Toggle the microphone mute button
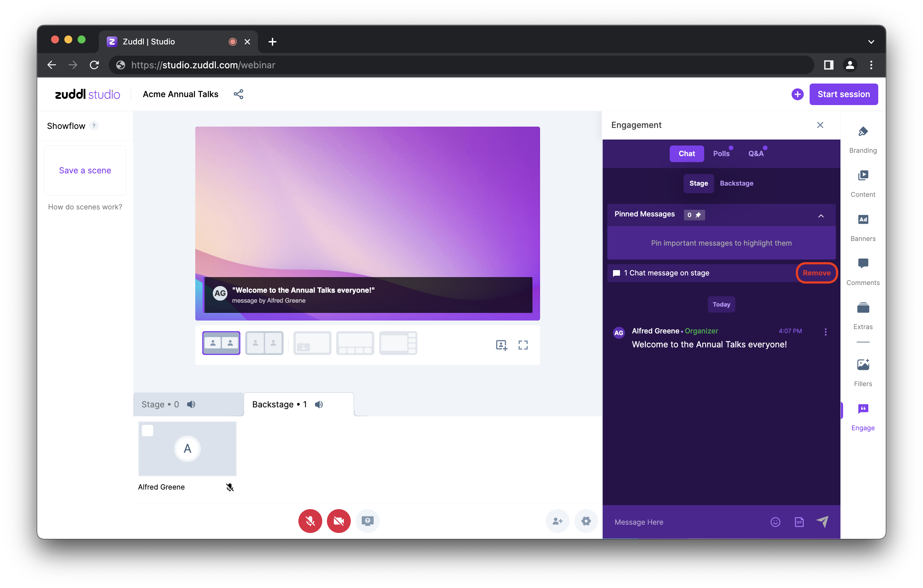Screen dimensions: 923x588 click(310, 521)
